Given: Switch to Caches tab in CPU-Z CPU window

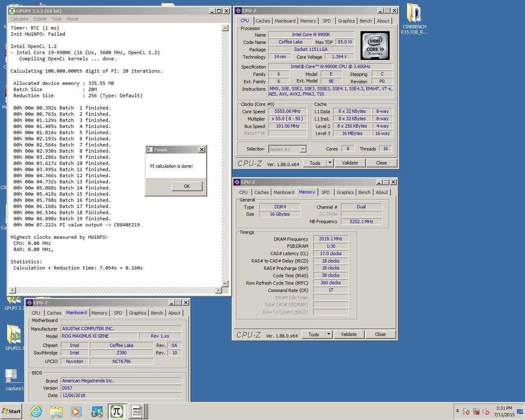Looking at the screenshot, I should coord(262,21).
